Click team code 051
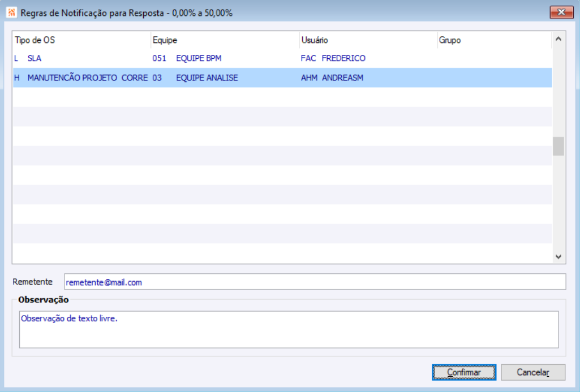 pos(160,58)
